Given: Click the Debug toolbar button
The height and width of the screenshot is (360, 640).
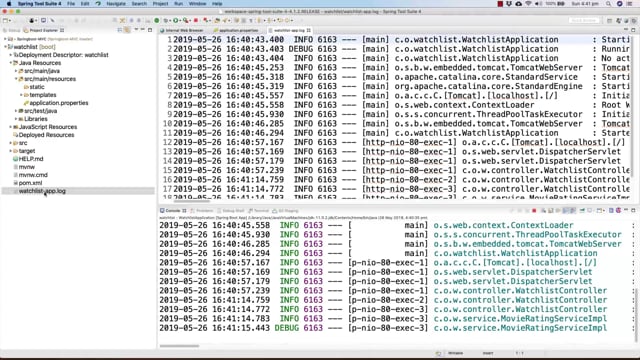Looking at the screenshot, I should 166,20.
